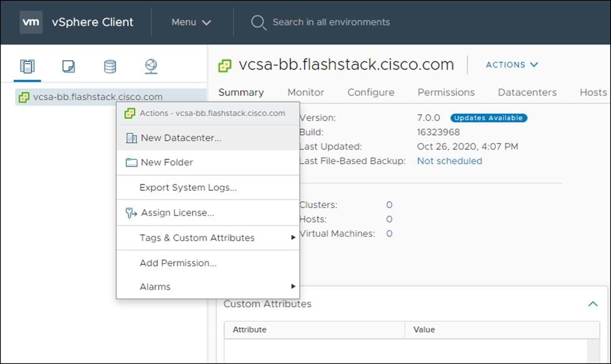Click the Hosts count value in Summary
The height and width of the screenshot is (364, 611).
point(389,220)
